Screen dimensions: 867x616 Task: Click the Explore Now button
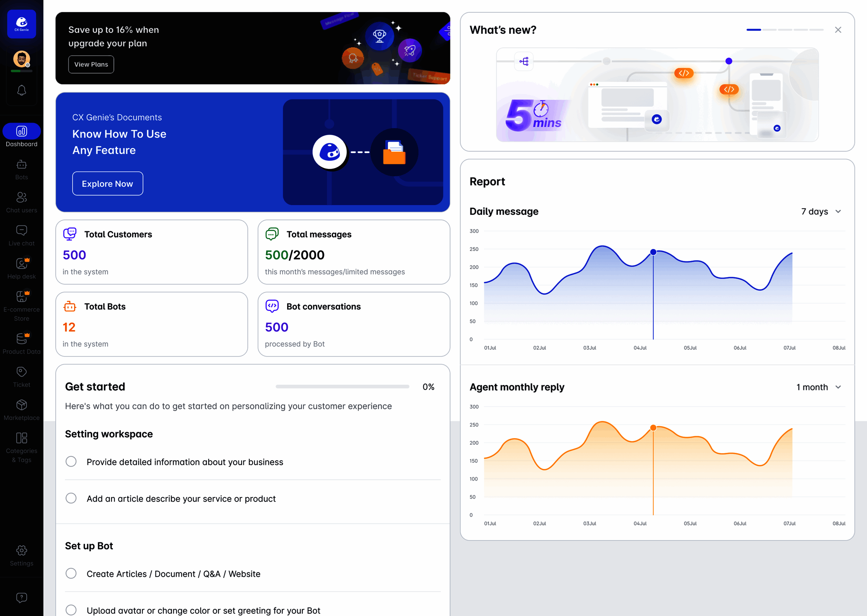pyautogui.click(x=107, y=184)
